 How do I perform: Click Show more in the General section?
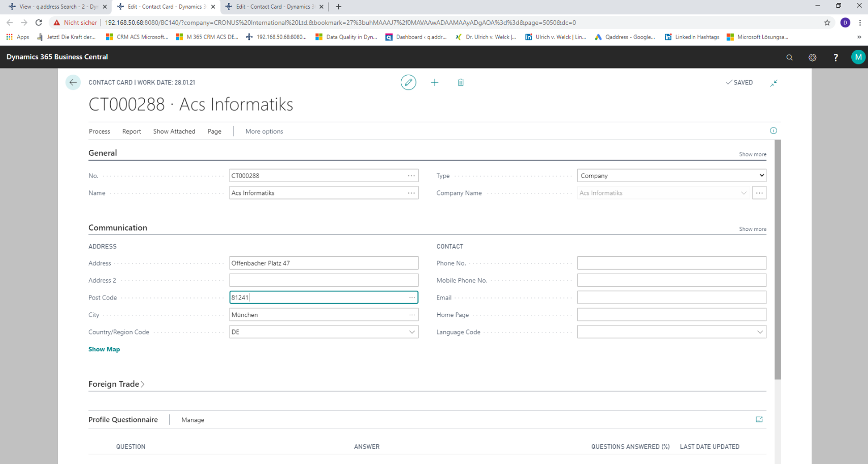753,154
